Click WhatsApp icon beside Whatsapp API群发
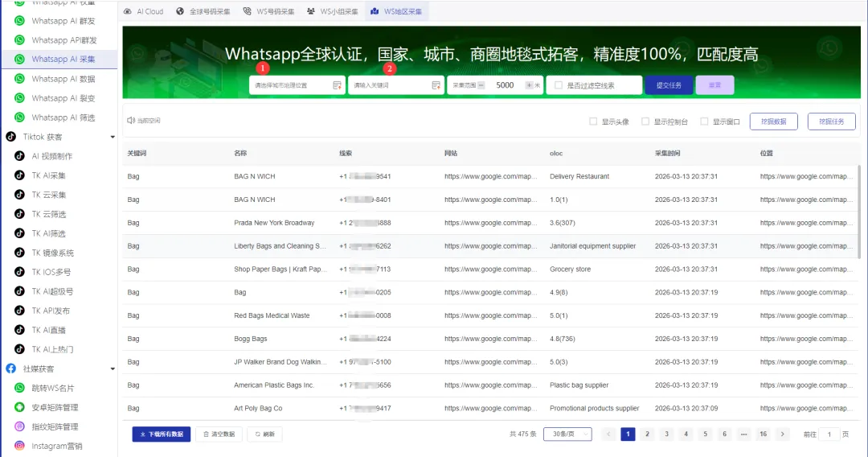Viewport: 868px width, 457px height. [19, 40]
